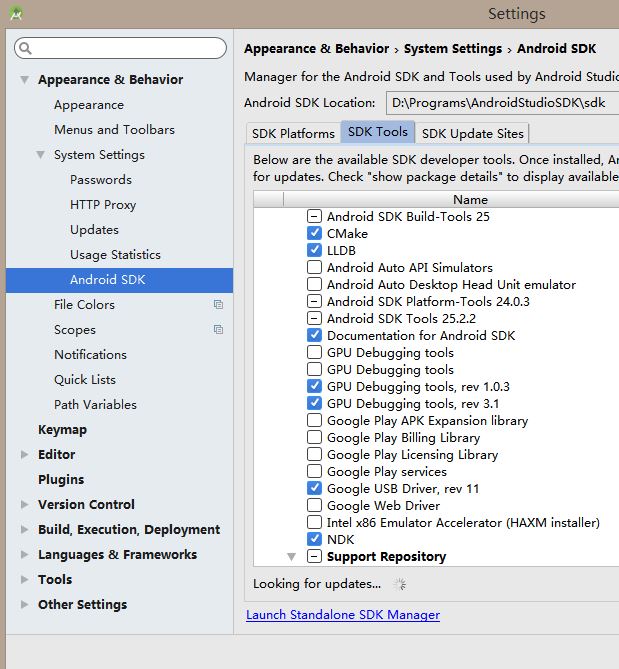
Task: Collapse the System Settings tree arrow
Action: [x=41, y=155]
